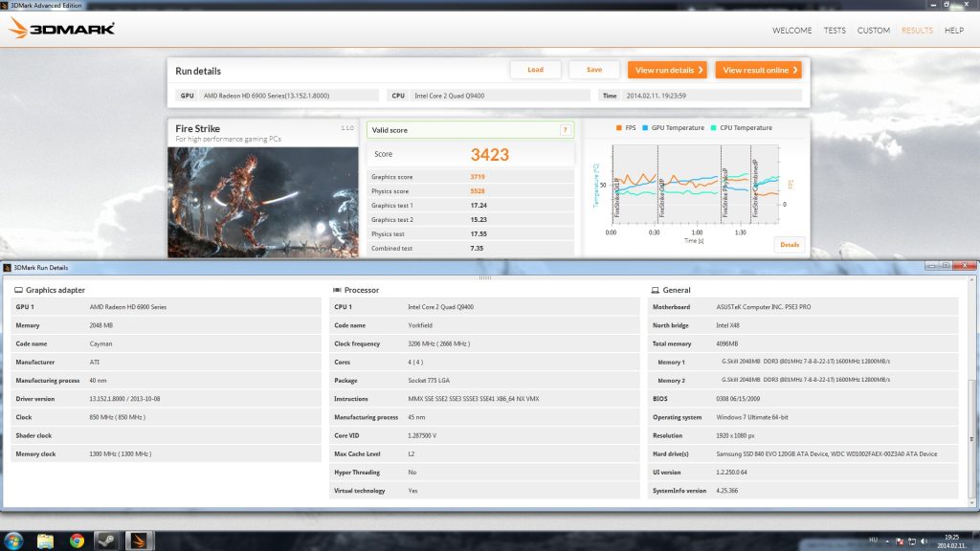Image resolution: width=980 pixels, height=551 pixels.
Task: Open the chart Details button
Action: pos(790,244)
